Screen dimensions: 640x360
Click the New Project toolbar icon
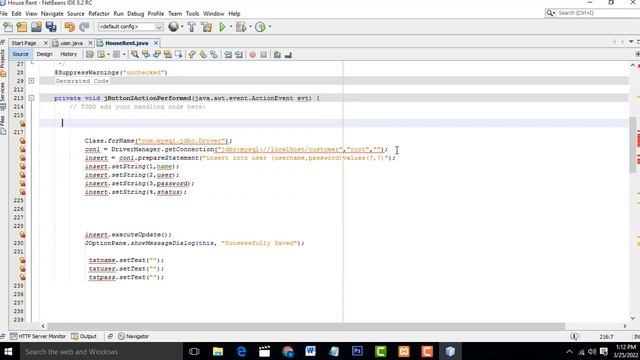(22, 27)
